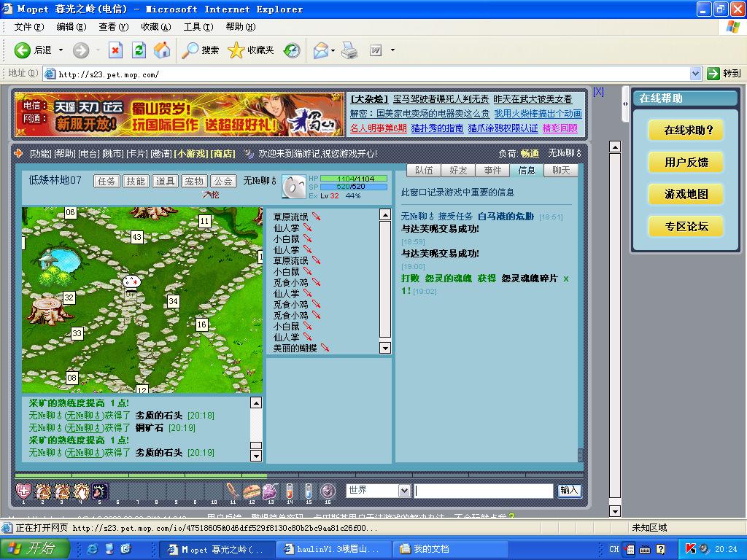This screenshot has width=747, height=560.
Task: Open the 查看(V) menu
Action: (x=113, y=27)
